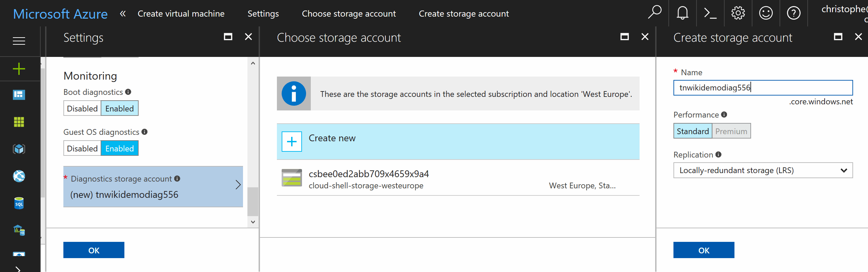Screen dimensions: 868x272
Task: Click the green plus New resource icon
Action: click(19, 69)
